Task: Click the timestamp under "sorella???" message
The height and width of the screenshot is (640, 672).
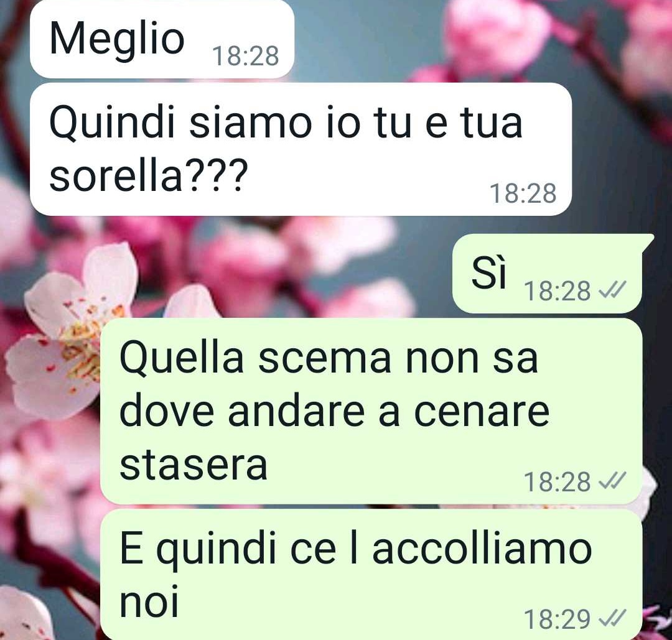Action: pos(523,193)
